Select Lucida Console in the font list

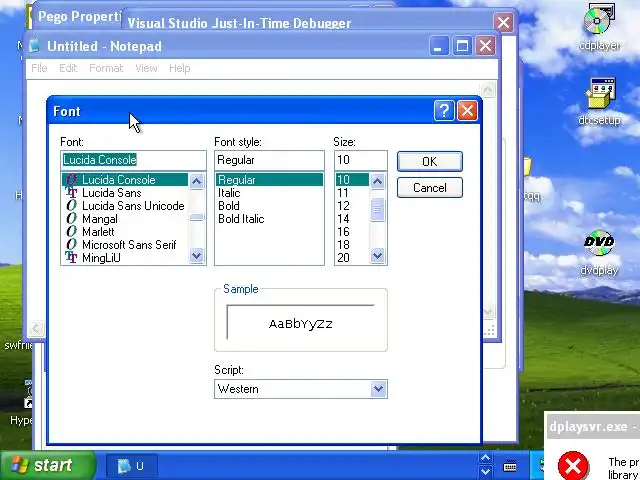[125, 180]
